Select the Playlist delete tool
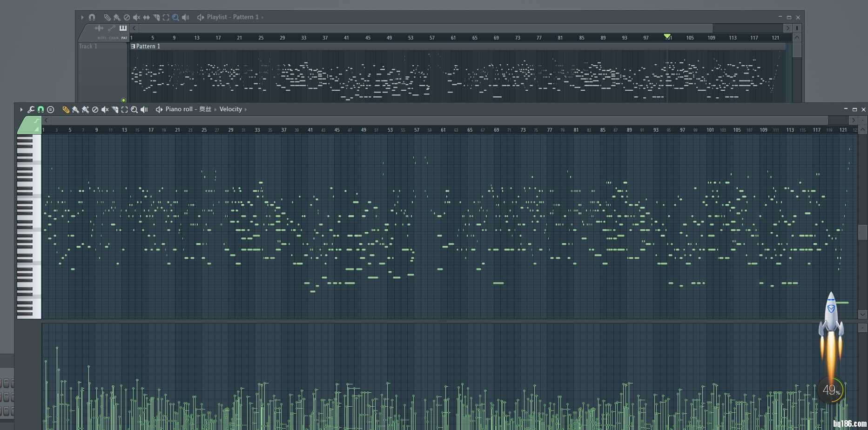 [x=127, y=17]
